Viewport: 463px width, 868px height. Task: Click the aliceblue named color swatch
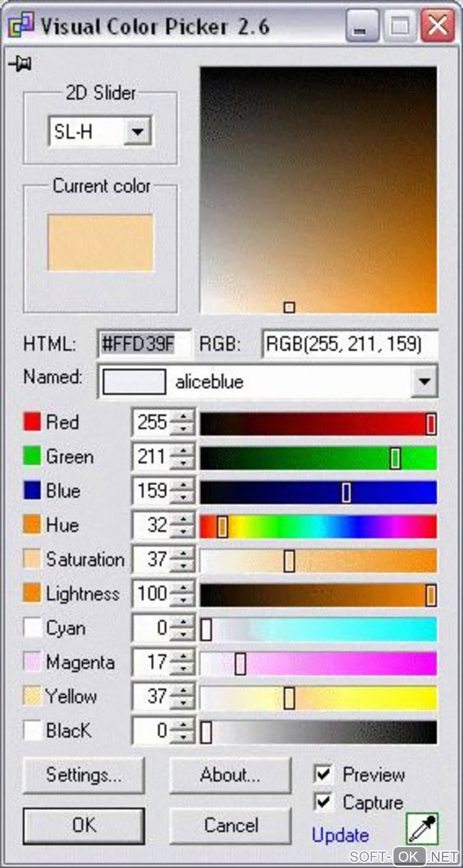coord(134,382)
